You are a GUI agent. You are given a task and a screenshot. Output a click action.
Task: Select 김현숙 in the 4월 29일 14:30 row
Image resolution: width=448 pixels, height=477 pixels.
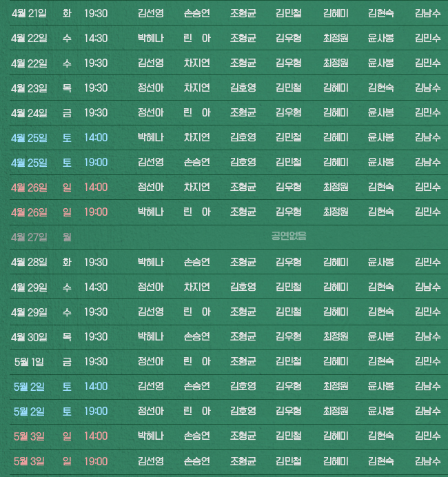381,287
